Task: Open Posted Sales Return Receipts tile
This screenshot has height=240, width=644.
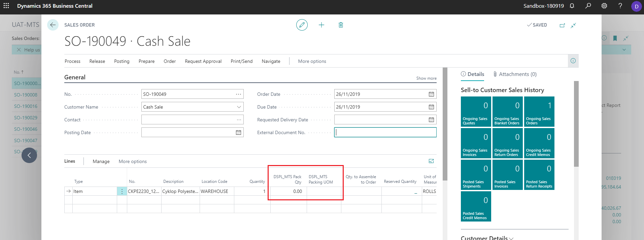Action: [x=539, y=175]
